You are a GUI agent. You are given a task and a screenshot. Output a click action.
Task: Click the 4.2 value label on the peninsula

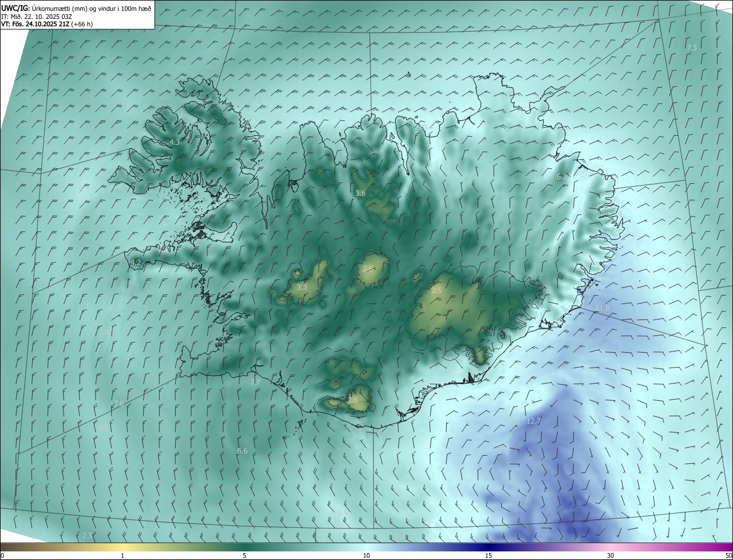(x=136, y=262)
